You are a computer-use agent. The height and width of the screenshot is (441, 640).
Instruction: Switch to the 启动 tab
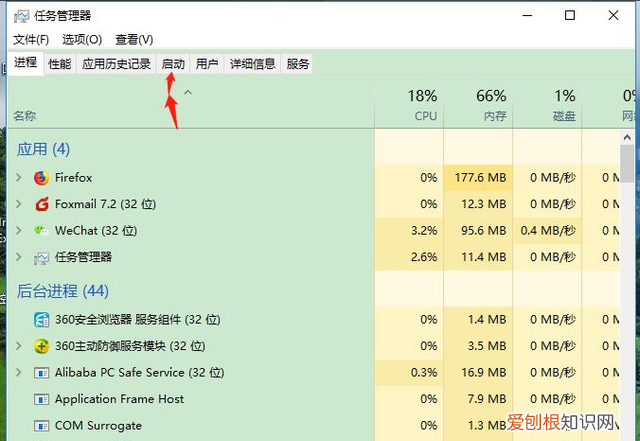coord(173,64)
